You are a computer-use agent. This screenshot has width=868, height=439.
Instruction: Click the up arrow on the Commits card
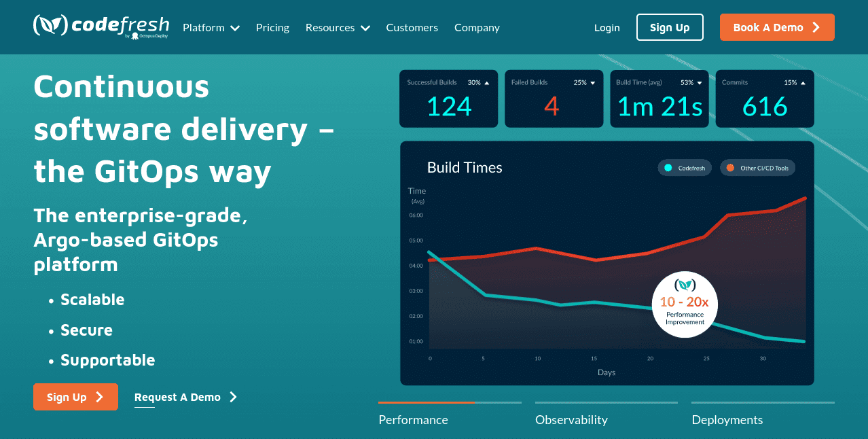click(x=803, y=82)
